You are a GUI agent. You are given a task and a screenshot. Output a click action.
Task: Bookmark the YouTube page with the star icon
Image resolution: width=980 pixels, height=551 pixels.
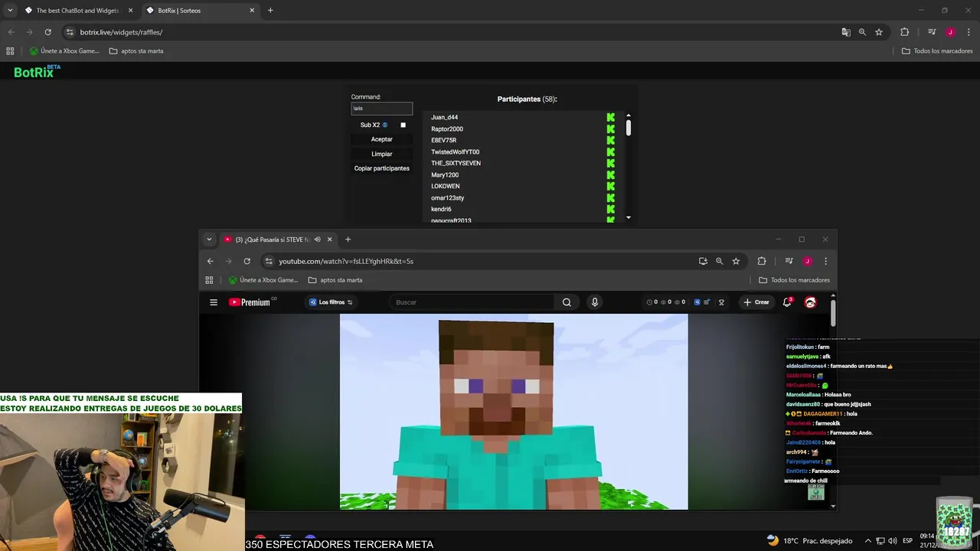coord(736,261)
